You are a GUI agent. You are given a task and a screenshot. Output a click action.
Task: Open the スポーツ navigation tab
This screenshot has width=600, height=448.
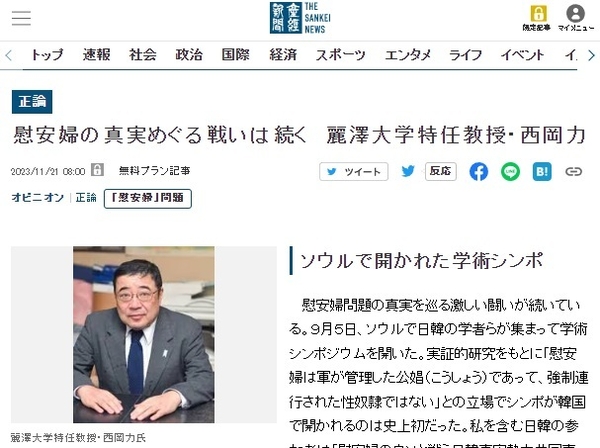[340, 55]
